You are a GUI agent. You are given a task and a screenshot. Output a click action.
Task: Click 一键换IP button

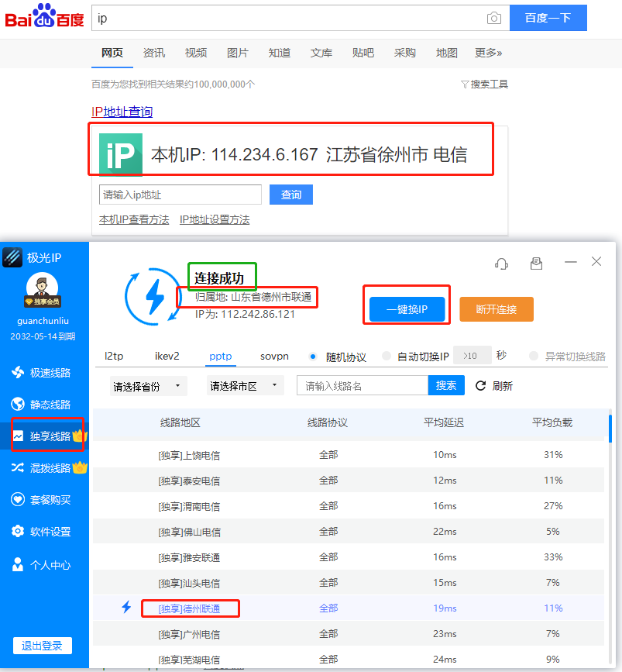407,309
